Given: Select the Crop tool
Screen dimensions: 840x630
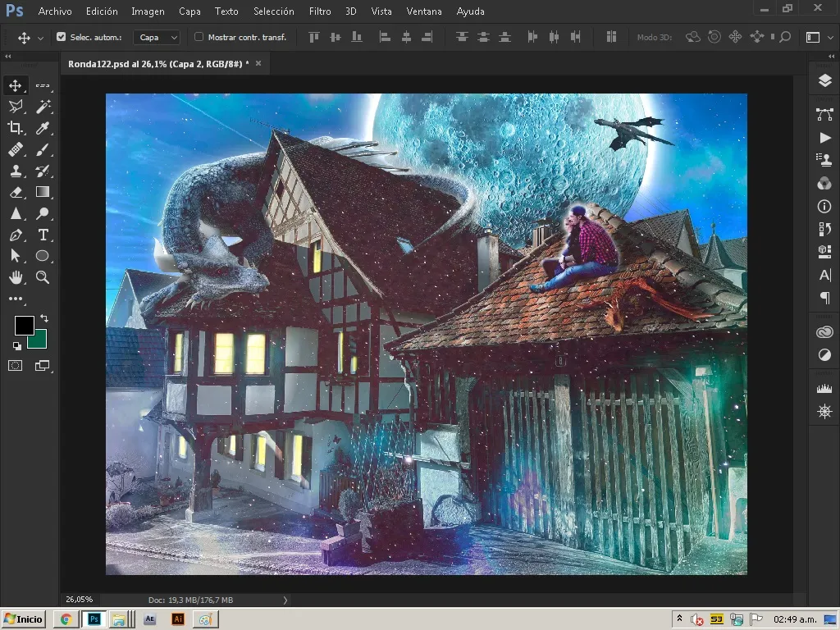Looking at the screenshot, I should [x=16, y=128].
